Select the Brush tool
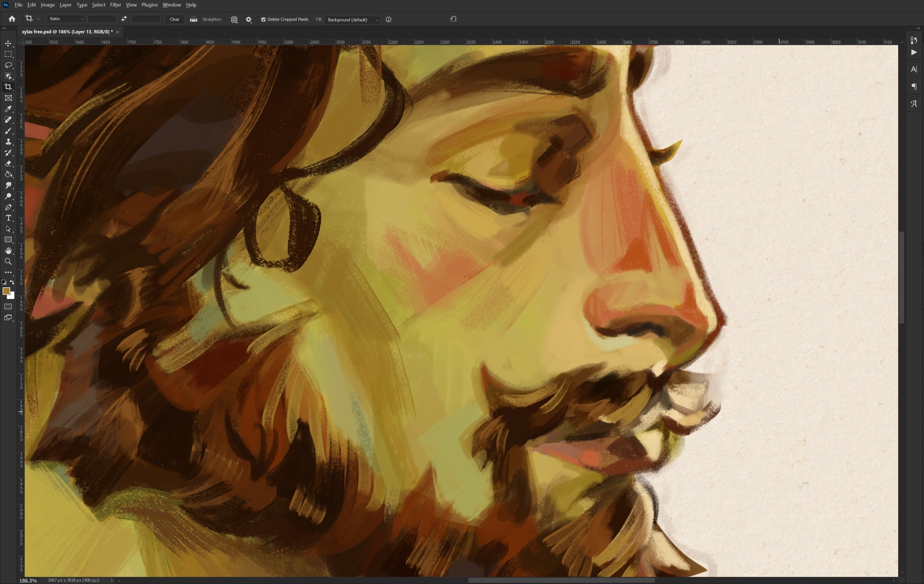 point(8,131)
